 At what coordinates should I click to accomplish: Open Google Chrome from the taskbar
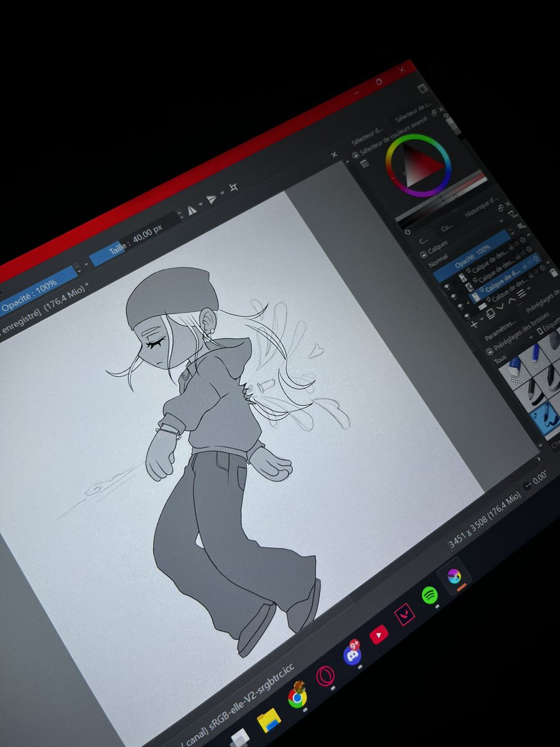(297, 697)
